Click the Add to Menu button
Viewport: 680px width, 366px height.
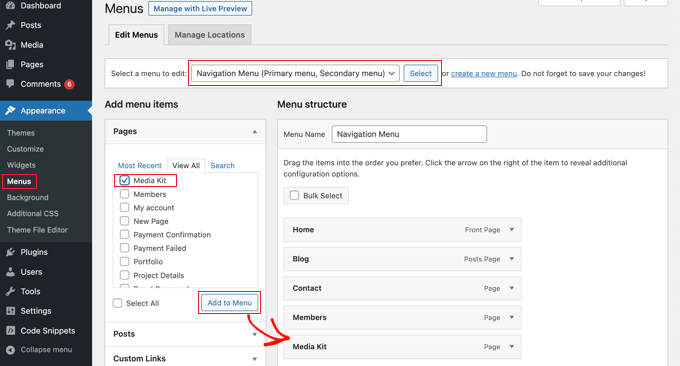pos(229,303)
